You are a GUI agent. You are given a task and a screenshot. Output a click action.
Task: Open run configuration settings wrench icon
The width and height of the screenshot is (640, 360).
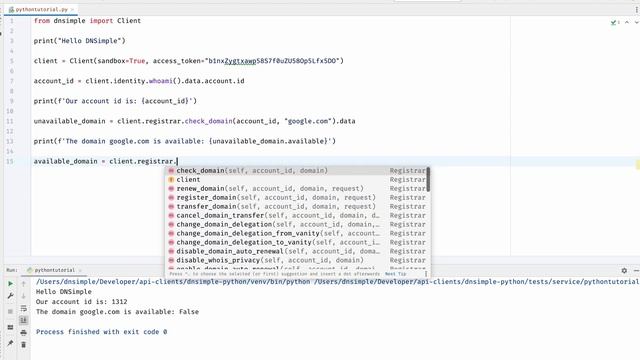11,296
